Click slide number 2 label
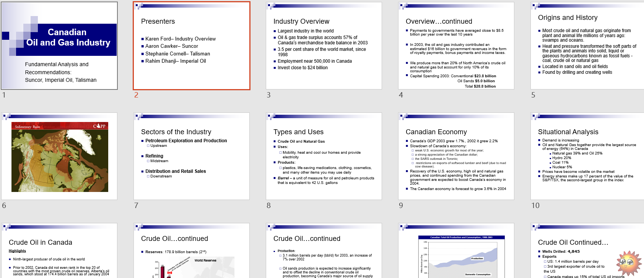This screenshot has width=644, height=278. [136, 95]
